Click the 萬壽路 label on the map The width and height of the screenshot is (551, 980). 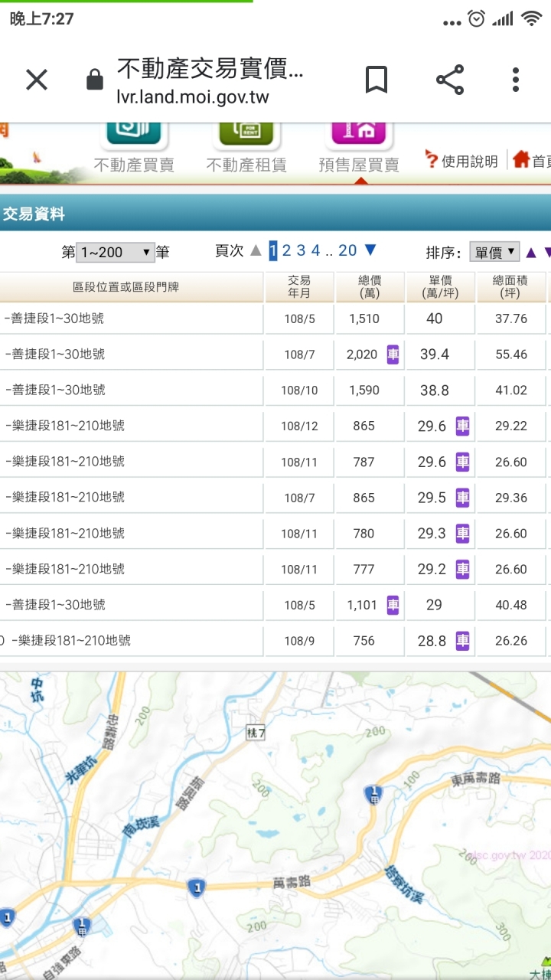coord(292,883)
